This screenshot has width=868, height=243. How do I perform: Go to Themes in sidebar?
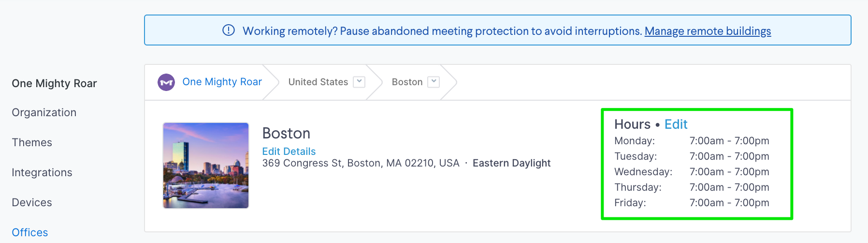(32, 142)
